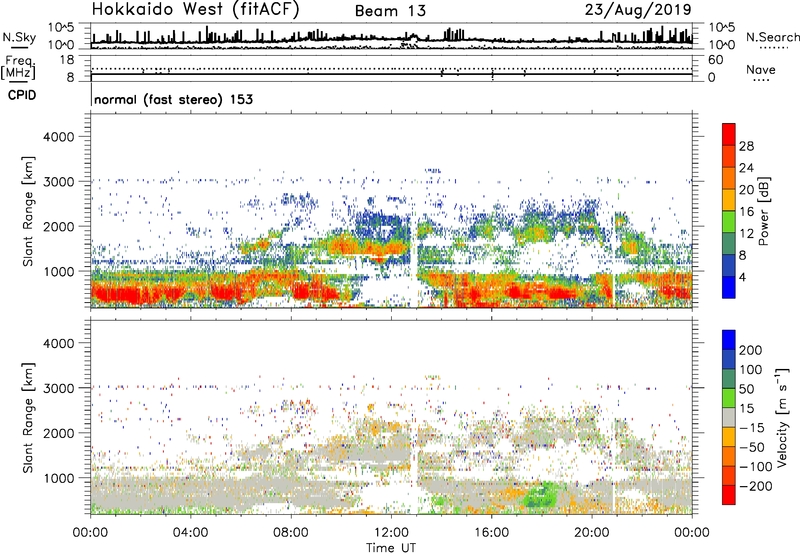The image size is (800, 554).
Task: Pick the red top segment of power colorbar
Action: [x=729, y=135]
